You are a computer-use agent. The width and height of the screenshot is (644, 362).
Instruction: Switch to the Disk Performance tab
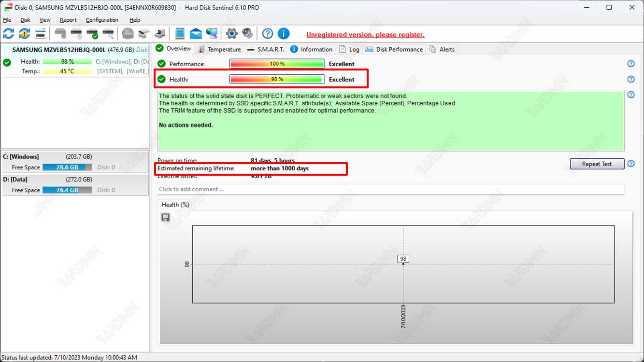[x=394, y=49]
